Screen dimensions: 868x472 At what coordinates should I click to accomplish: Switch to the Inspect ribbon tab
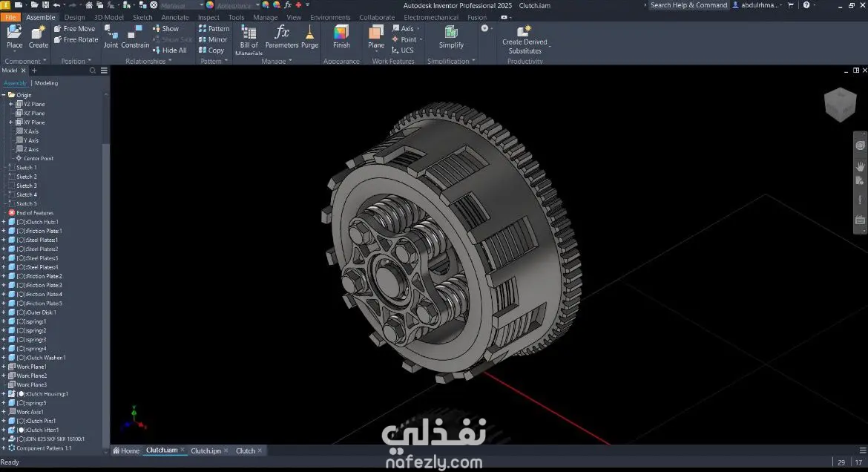tap(208, 17)
